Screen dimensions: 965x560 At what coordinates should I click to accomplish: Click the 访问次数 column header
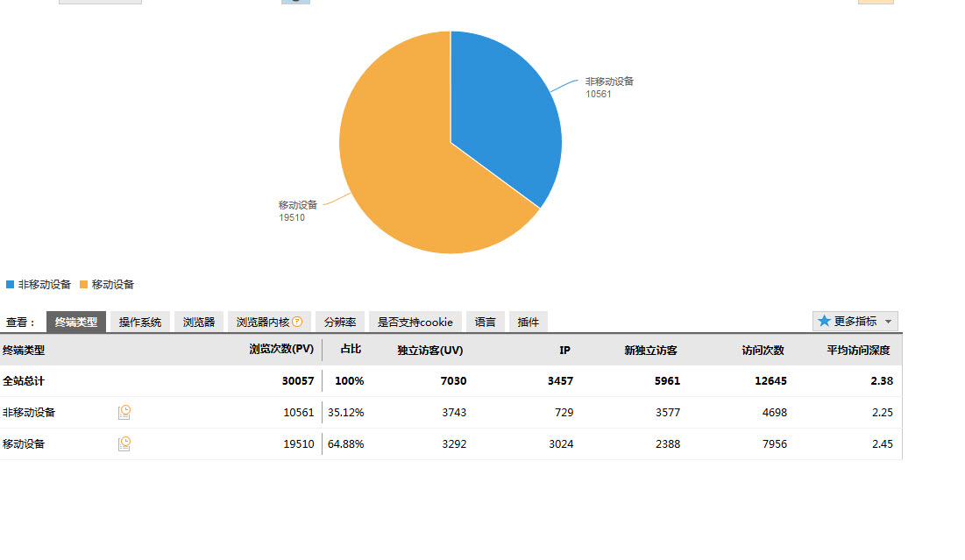[x=763, y=351]
